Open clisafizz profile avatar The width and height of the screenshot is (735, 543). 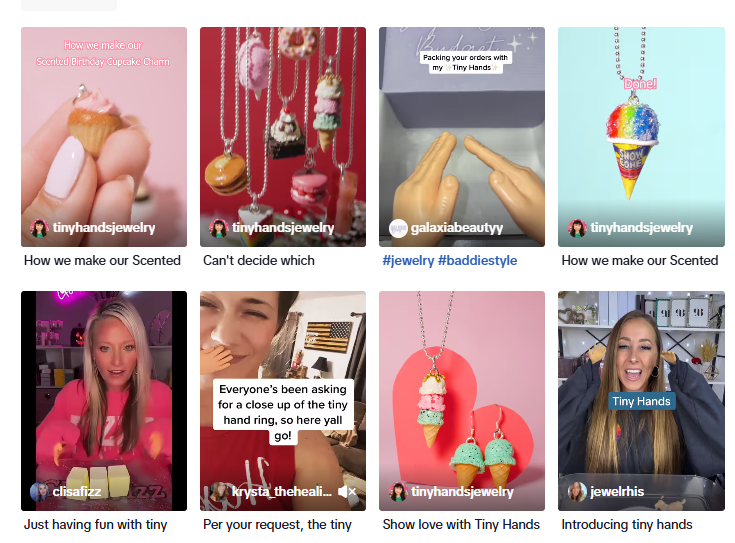[39, 492]
